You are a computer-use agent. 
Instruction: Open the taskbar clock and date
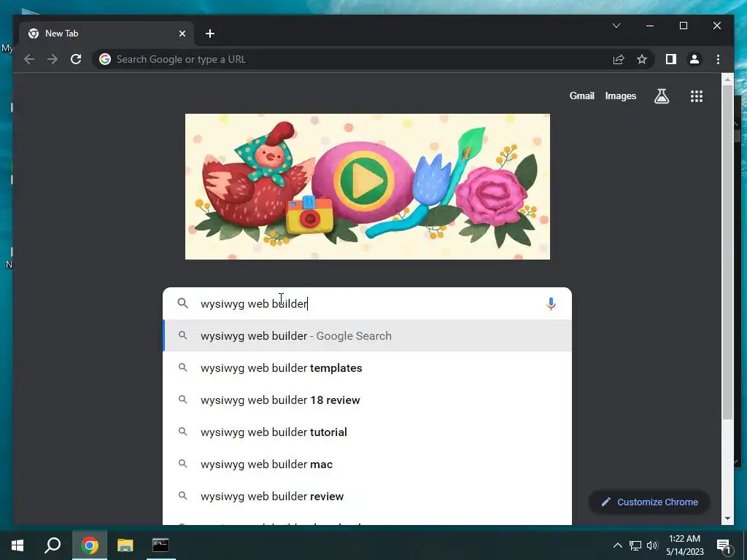(x=684, y=545)
